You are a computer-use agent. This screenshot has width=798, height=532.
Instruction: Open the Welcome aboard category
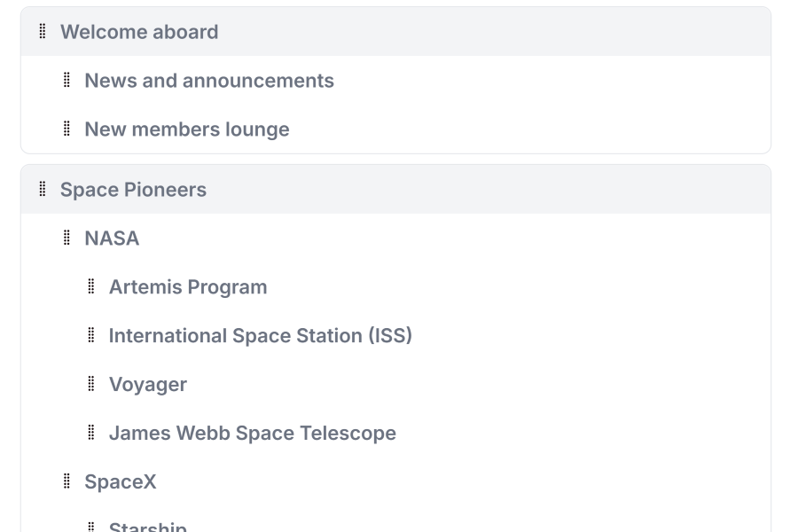point(139,32)
